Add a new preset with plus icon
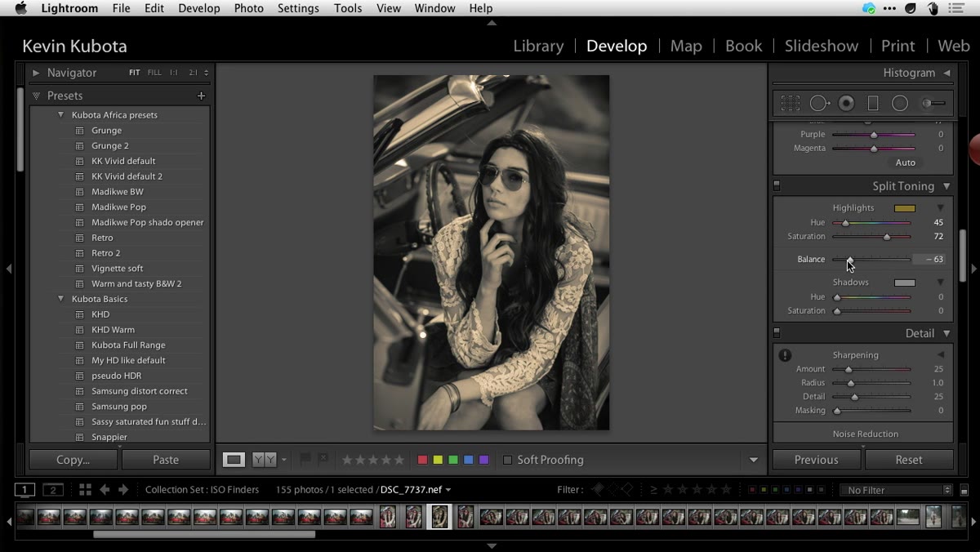The height and width of the screenshot is (552, 980). tap(201, 96)
